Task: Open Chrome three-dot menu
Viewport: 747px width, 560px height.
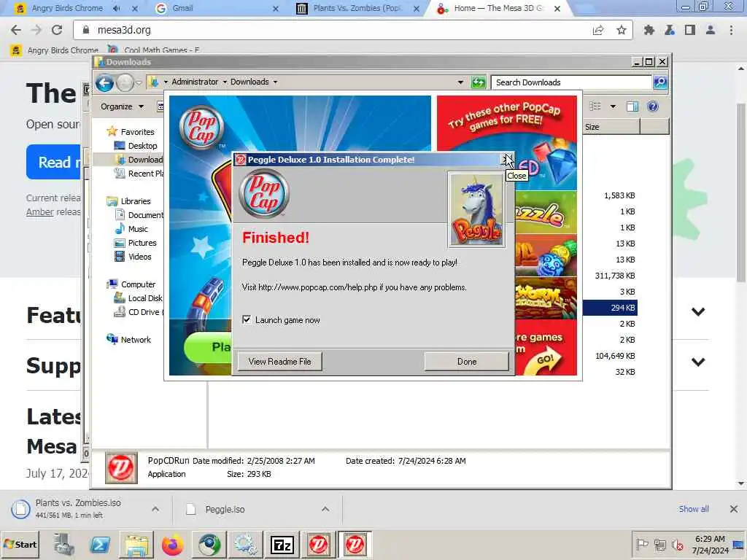Action: point(731,30)
